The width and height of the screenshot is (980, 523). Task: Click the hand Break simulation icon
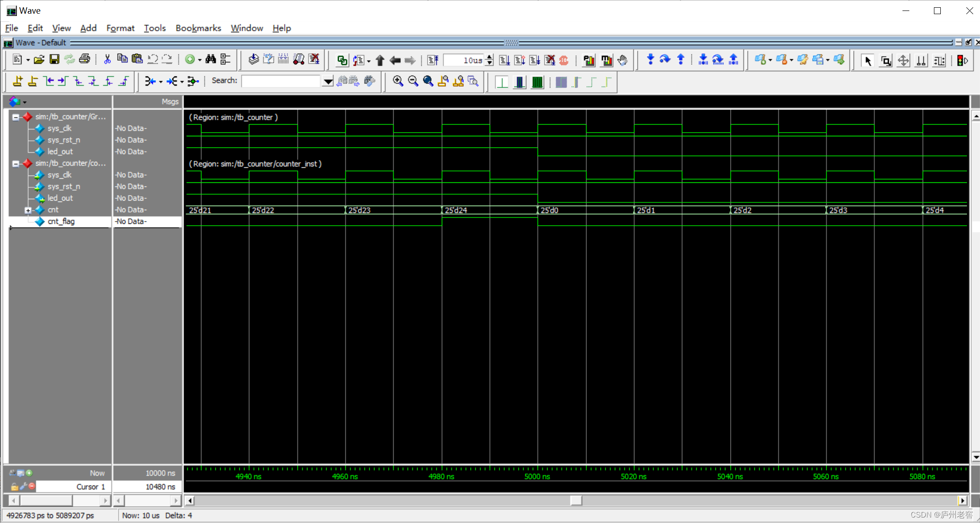coord(622,60)
